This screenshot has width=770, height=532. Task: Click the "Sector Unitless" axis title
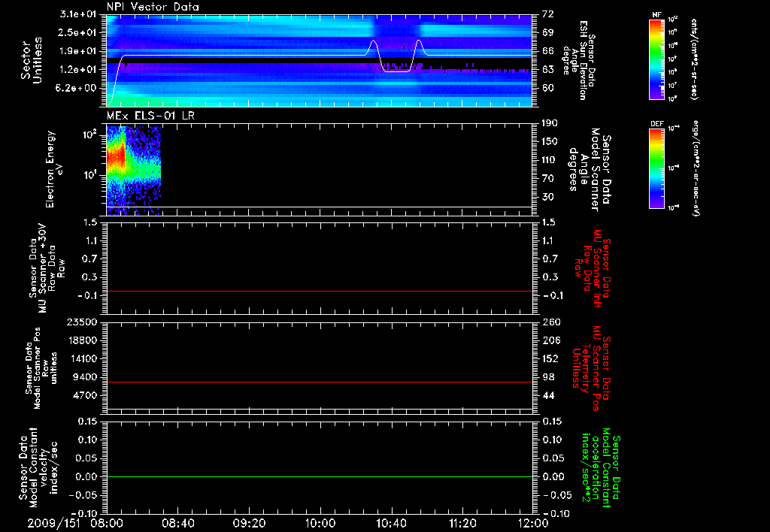(x=32, y=60)
